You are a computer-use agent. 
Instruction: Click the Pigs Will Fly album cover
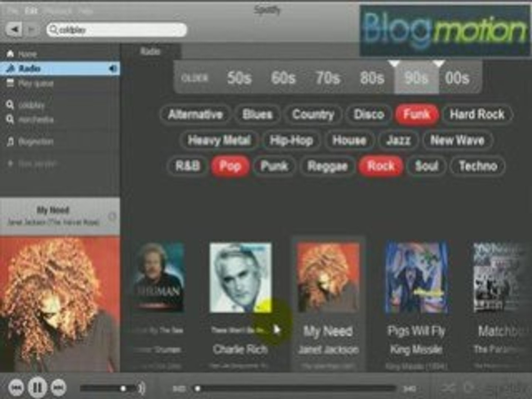[x=416, y=277]
